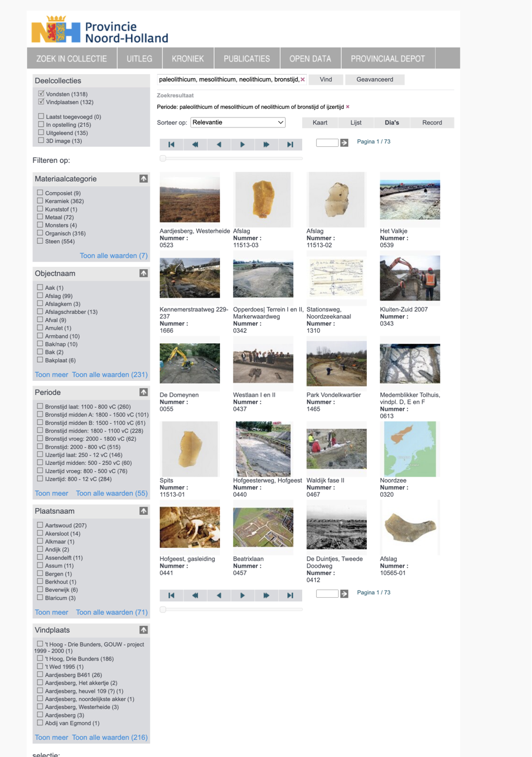Click the top page slider handle
The width and height of the screenshot is (532, 757).
point(163,158)
